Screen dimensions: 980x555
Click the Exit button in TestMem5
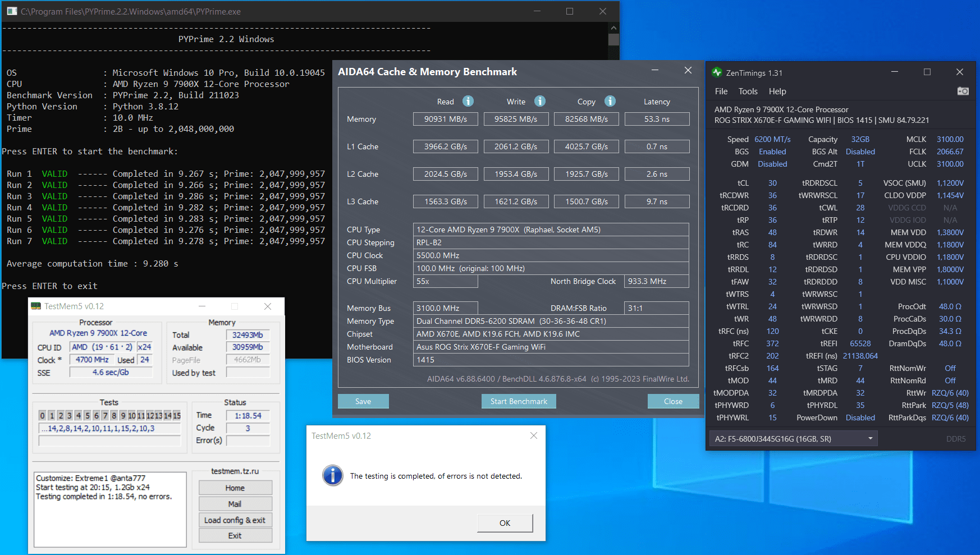coord(235,536)
